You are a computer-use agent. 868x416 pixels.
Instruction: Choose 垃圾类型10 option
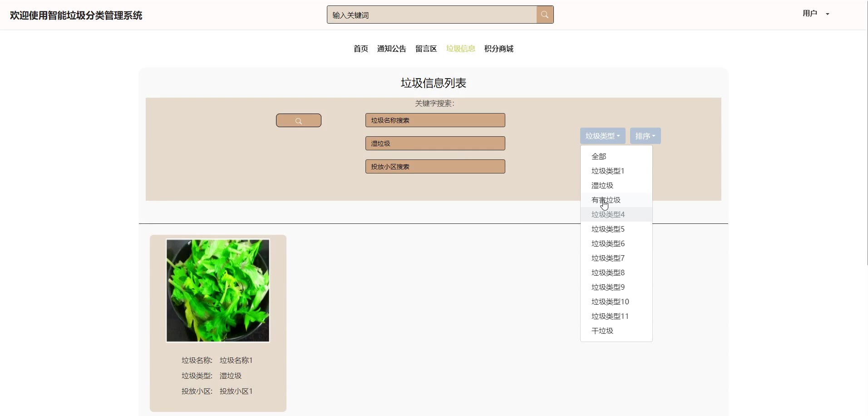click(616, 302)
